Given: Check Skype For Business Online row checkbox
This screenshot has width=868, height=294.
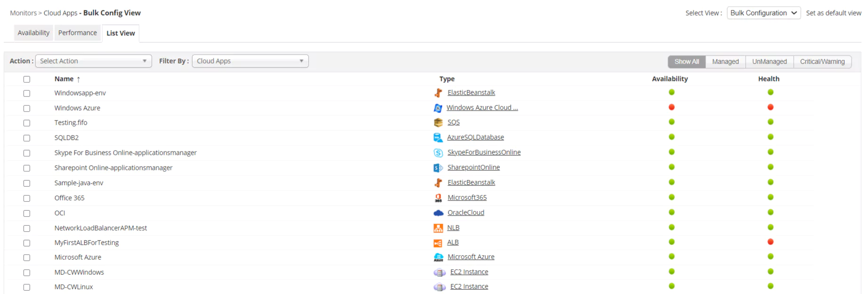Looking at the screenshot, I should coord(27,153).
